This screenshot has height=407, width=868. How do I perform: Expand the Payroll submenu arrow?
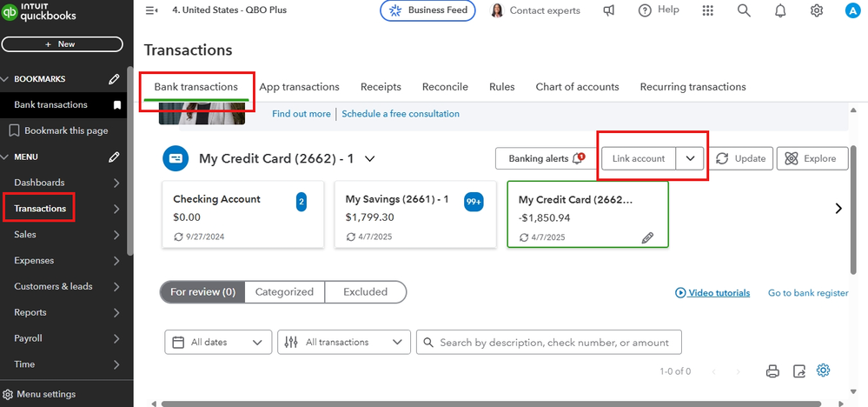116,339
